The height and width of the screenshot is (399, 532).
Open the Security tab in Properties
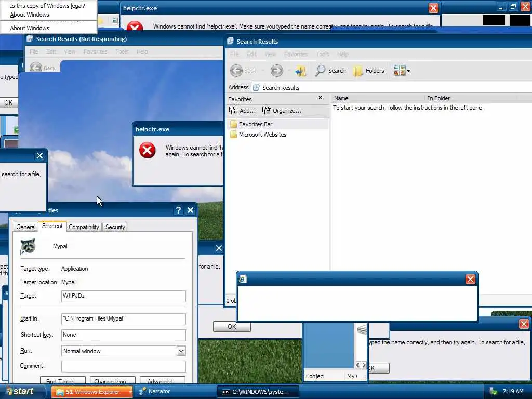115,227
